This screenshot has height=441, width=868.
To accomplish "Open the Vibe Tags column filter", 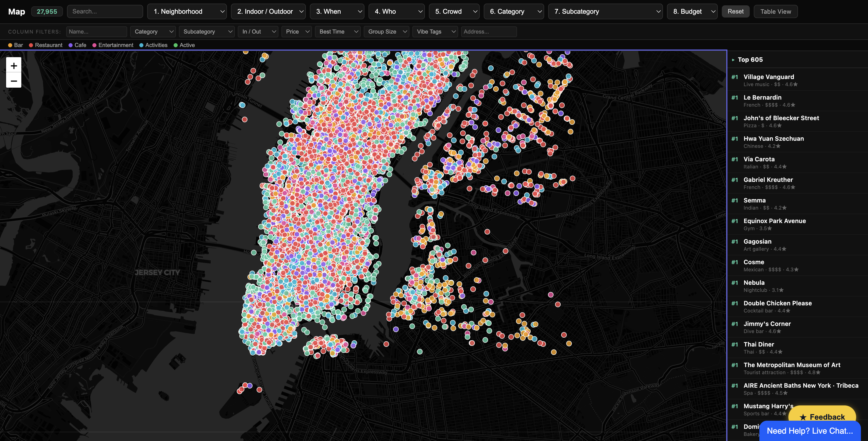I will 435,32.
